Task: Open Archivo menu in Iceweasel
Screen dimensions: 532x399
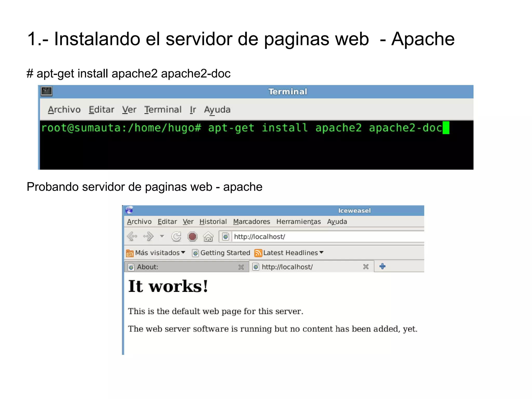Action: tap(139, 222)
